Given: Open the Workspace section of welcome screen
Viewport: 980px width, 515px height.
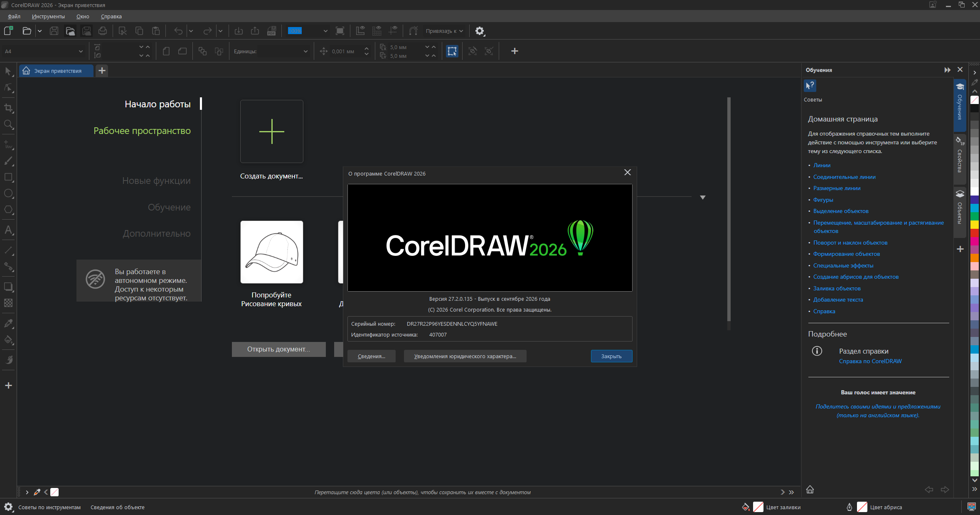Looking at the screenshot, I should pos(142,131).
